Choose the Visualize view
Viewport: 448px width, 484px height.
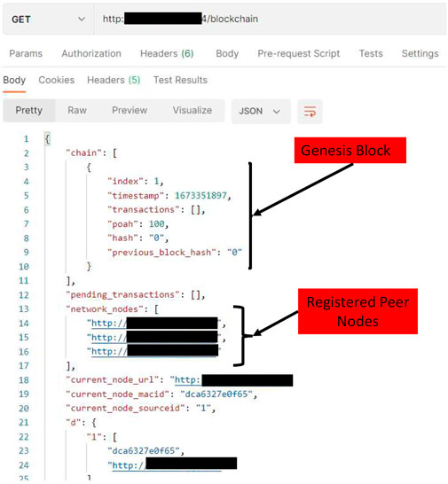(193, 110)
